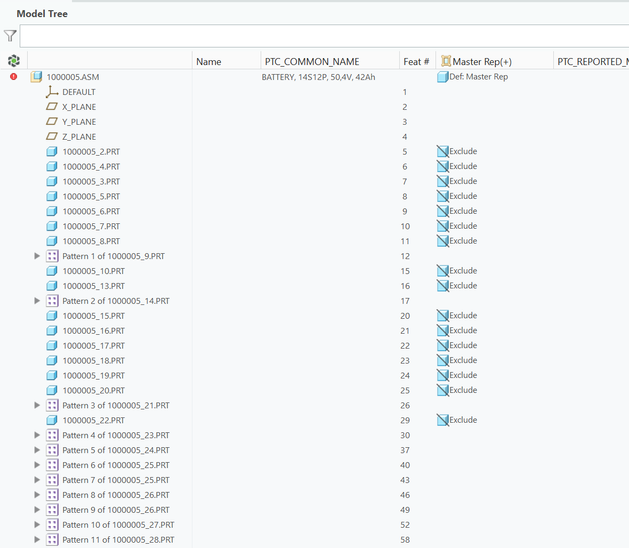Click Exclude status icon for 1000005_2.PRT
The image size is (629, 548).
coord(442,152)
